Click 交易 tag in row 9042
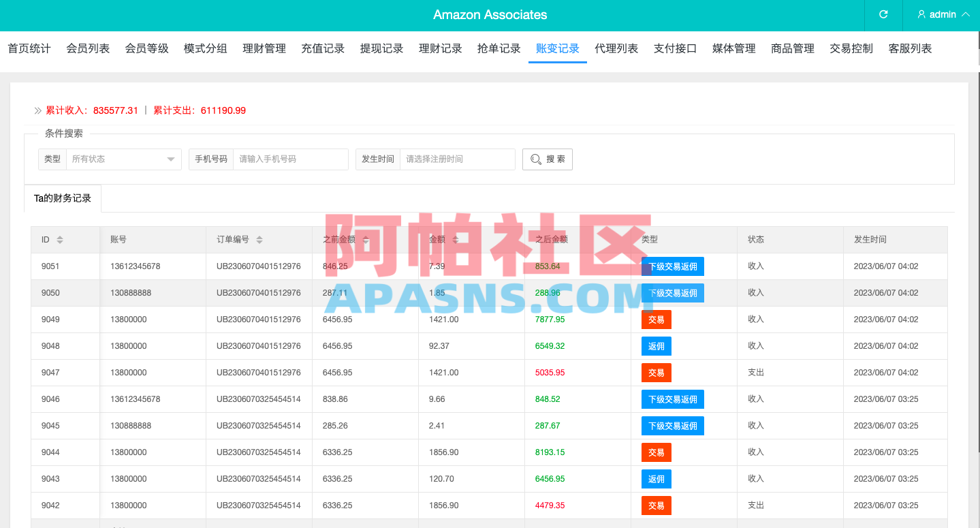The image size is (980, 528). pos(657,506)
